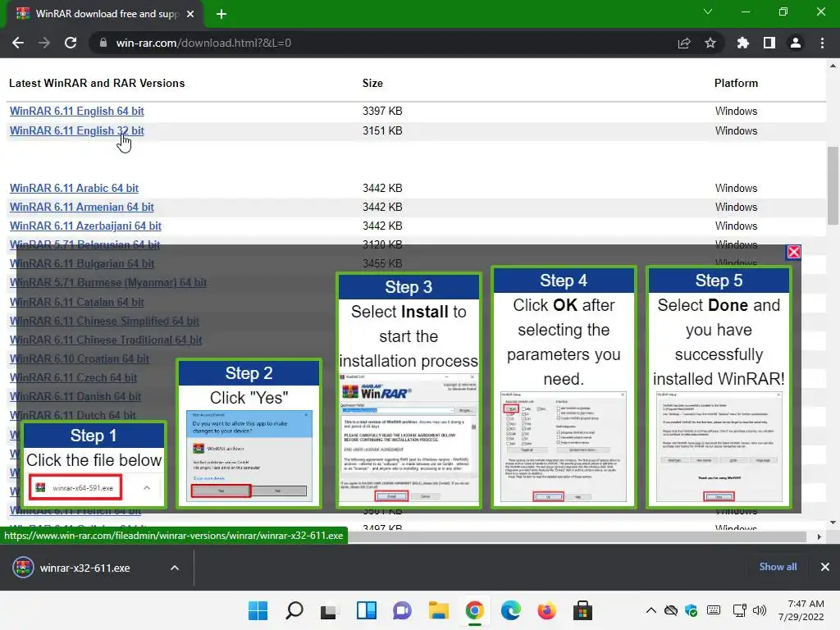Open the WinRAR 5.71 Belarusian 64 bit link
The image size is (840, 630).
point(84,244)
